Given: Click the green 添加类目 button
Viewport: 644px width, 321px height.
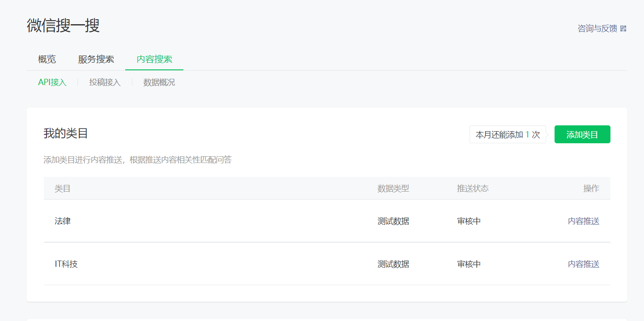Looking at the screenshot, I should (582, 134).
